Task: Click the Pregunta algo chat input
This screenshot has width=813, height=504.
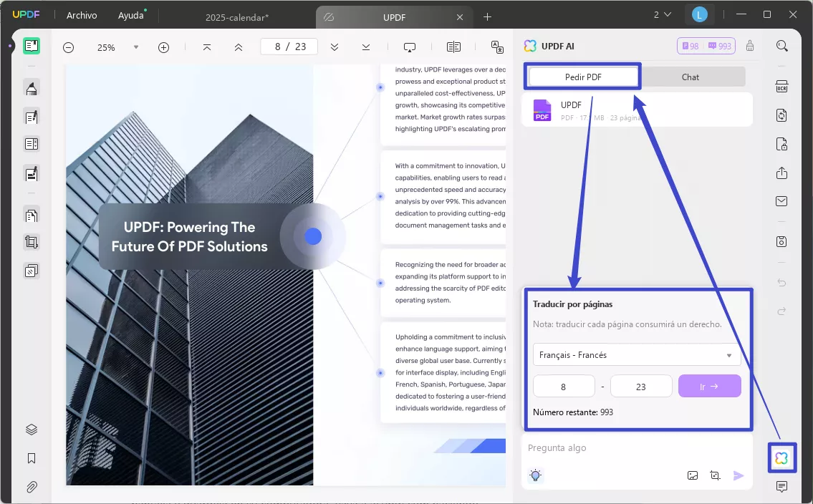Action: 637,448
